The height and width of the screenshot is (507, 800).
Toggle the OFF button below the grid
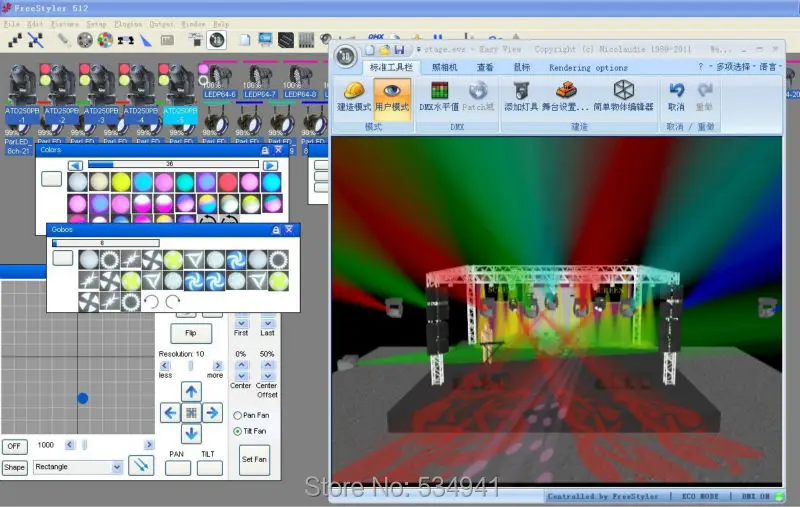pyautogui.click(x=14, y=446)
